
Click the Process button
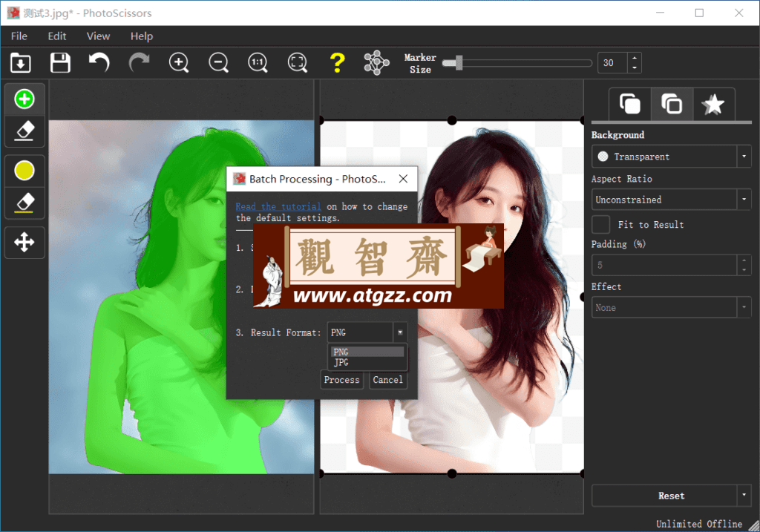(341, 380)
